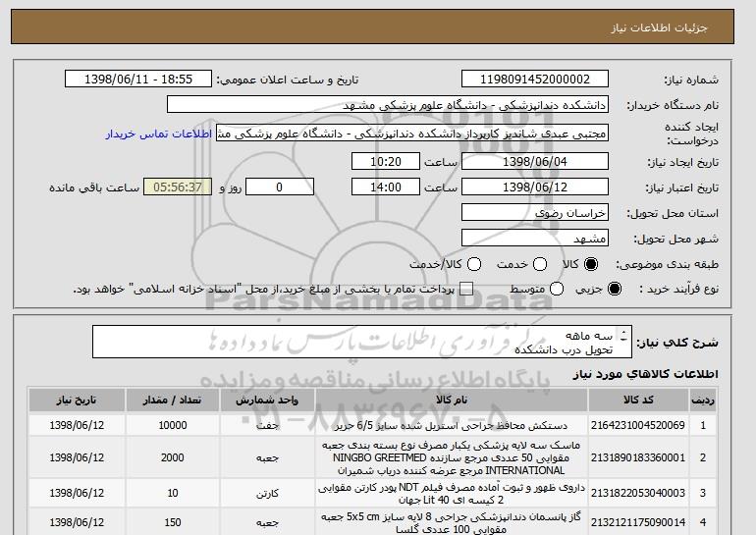The width and height of the screenshot is (756, 535).
Task: Click the description box scroll spinner
Action: (x=623, y=336)
